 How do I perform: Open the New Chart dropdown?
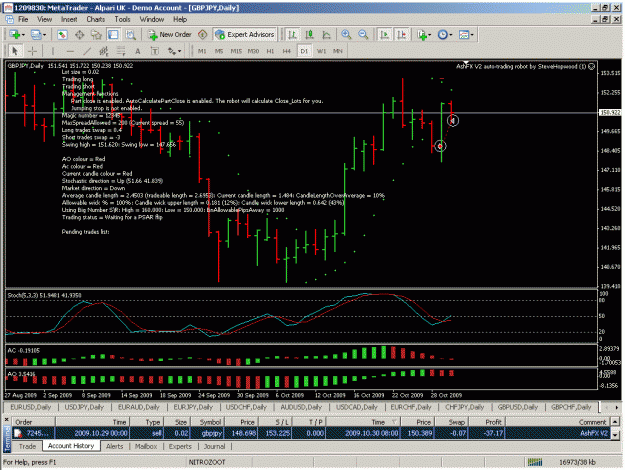[17, 35]
